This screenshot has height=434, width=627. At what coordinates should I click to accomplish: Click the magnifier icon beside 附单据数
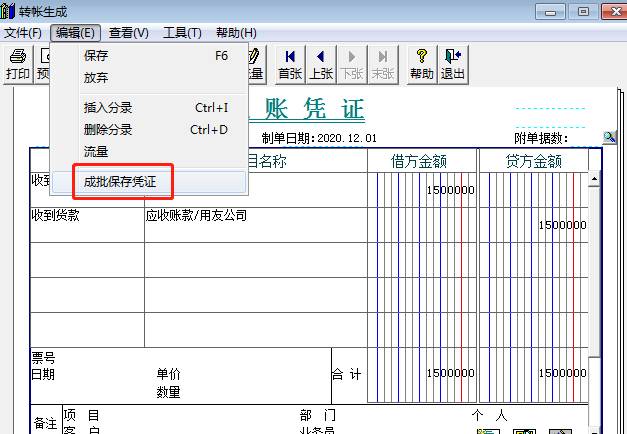(x=609, y=138)
